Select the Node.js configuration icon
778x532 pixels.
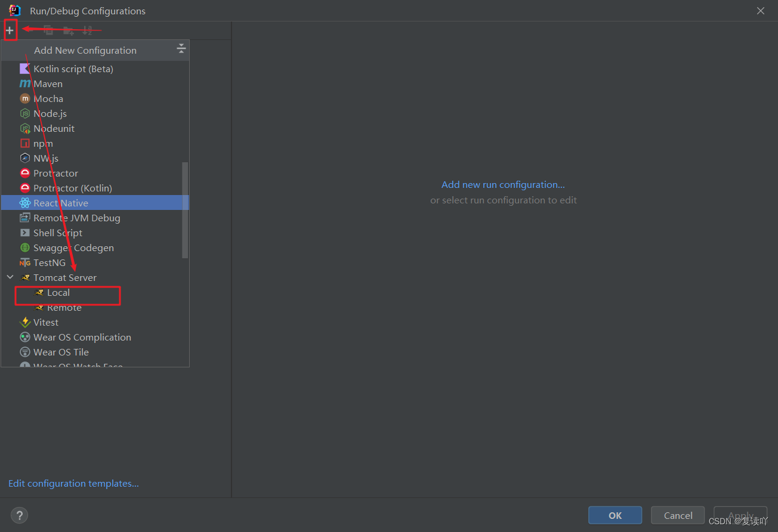pyautogui.click(x=24, y=113)
